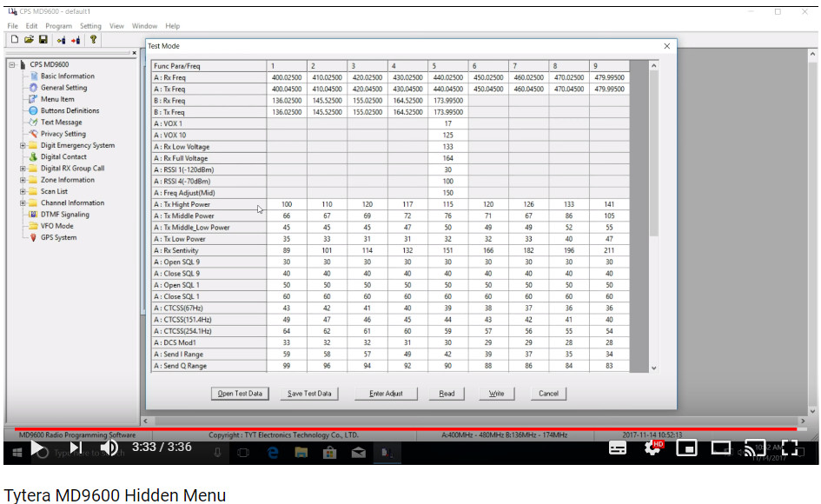Close the Test Mode dialog with X
The height and width of the screenshot is (504, 821).
pos(666,46)
